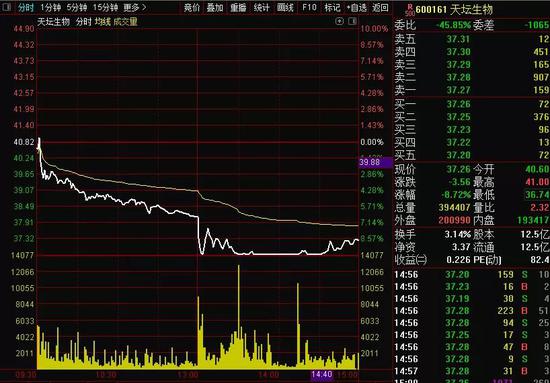Click the 换手 3.14% turnover value
The height and width of the screenshot is (383, 550).
[458, 234]
